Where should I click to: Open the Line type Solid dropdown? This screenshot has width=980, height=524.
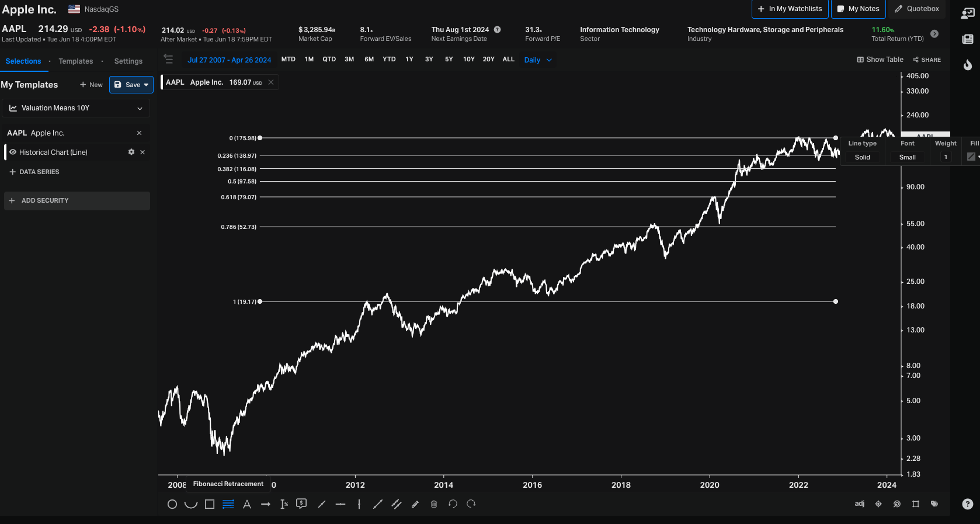tap(863, 157)
